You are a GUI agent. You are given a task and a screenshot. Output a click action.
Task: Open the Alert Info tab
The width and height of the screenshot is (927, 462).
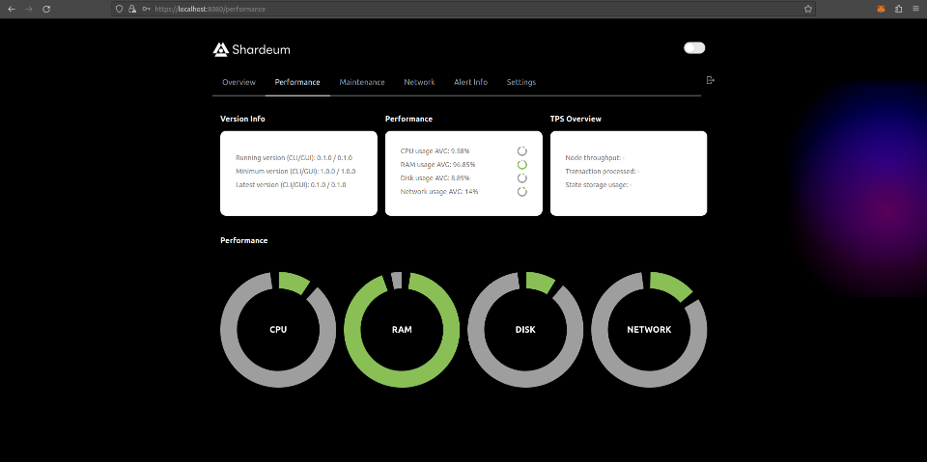pyautogui.click(x=471, y=82)
